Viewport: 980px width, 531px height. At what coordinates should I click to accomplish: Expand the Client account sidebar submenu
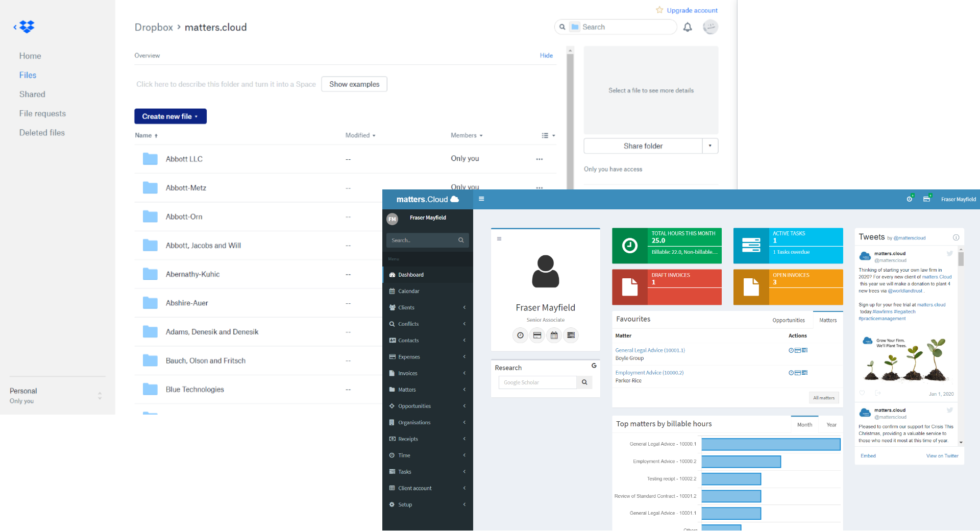464,488
